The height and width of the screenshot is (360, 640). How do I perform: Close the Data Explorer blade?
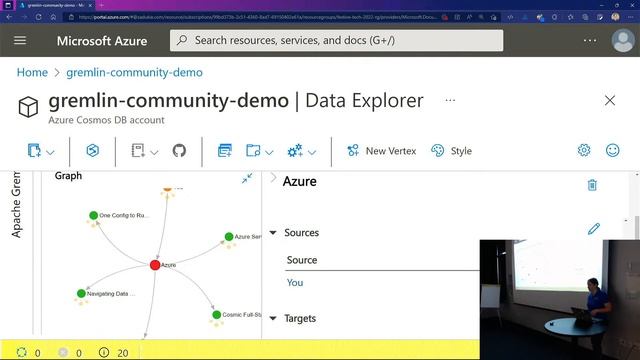[x=610, y=100]
